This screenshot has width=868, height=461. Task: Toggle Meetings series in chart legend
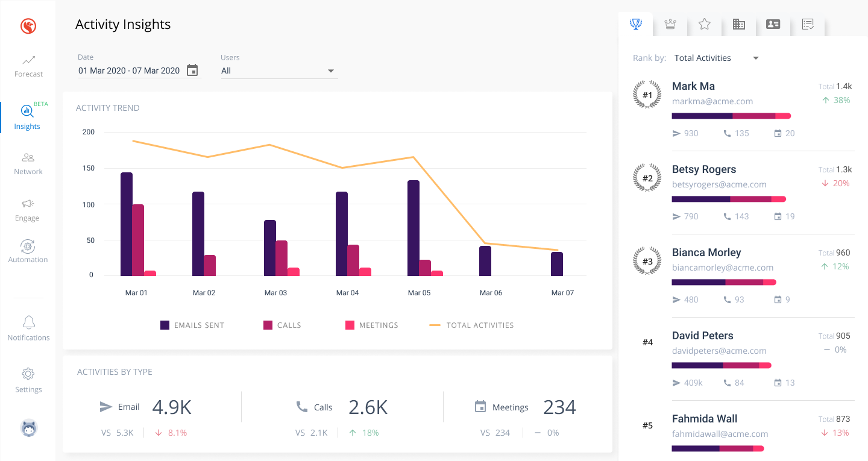372,325
